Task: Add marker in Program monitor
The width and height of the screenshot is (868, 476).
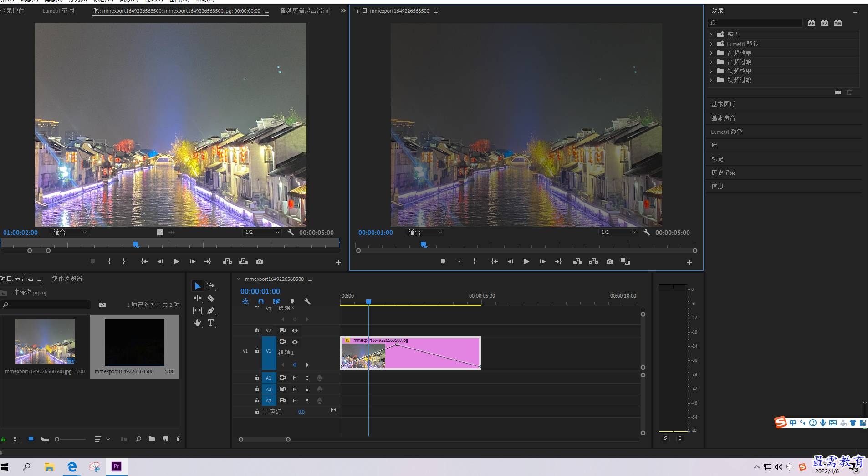Action: pyautogui.click(x=443, y=262)
